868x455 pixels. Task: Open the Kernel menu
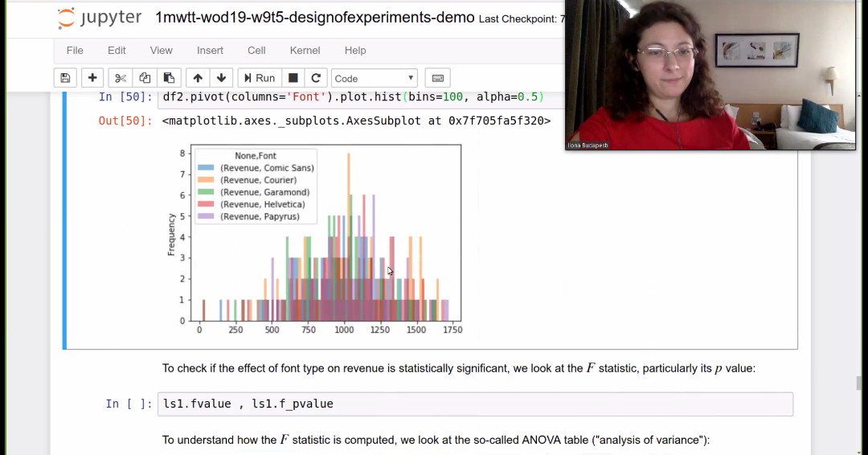coord(305,51)
